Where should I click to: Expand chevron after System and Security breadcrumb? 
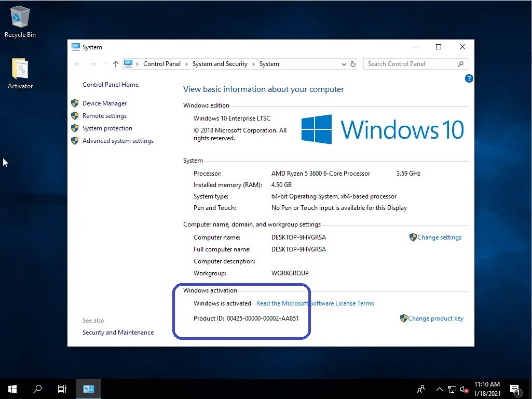(x=253, y=64)
